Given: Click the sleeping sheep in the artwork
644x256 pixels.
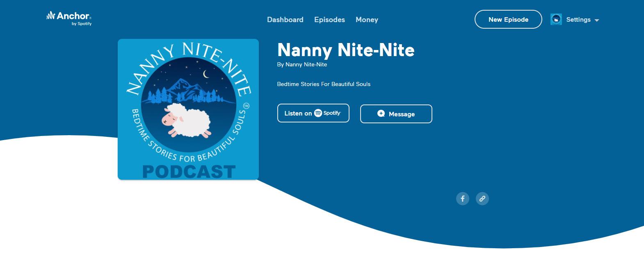Looking at the screenshot, I should [x=186, y=120].
